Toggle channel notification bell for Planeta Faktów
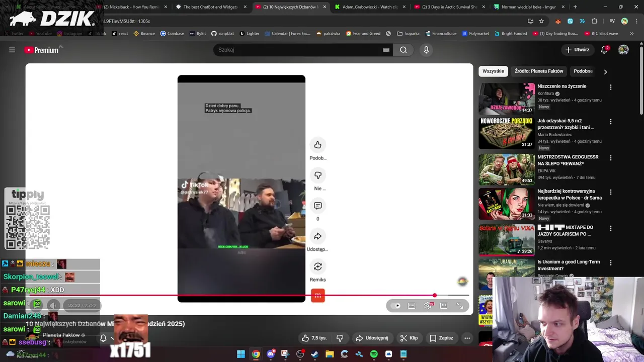Image resolution: width=644 pixels, height=362 pixels. click(103, 338)
